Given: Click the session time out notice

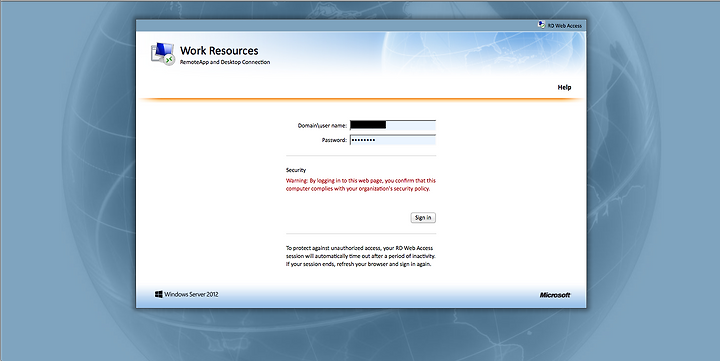Looking at the screenshot, I should (x=361, y=256).
